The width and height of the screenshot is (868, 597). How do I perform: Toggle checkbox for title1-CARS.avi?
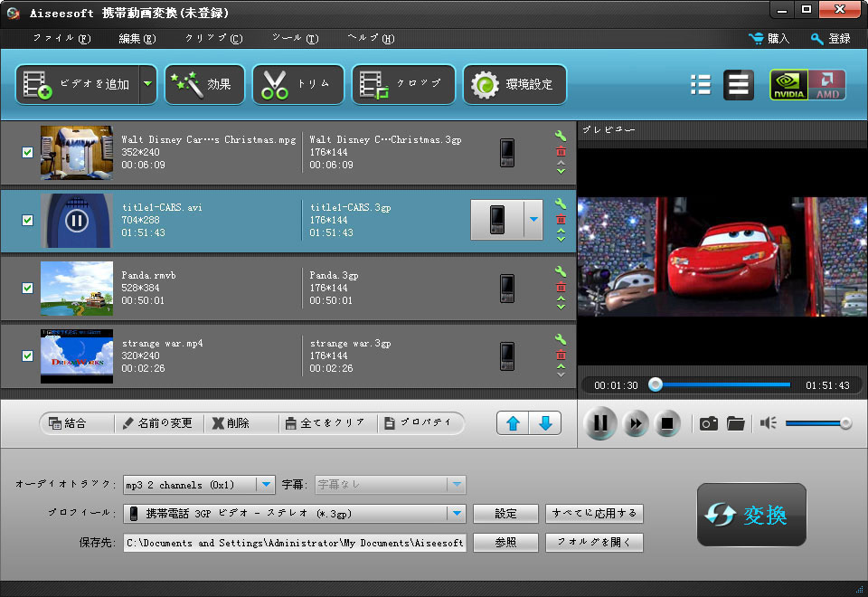point(27,220)
